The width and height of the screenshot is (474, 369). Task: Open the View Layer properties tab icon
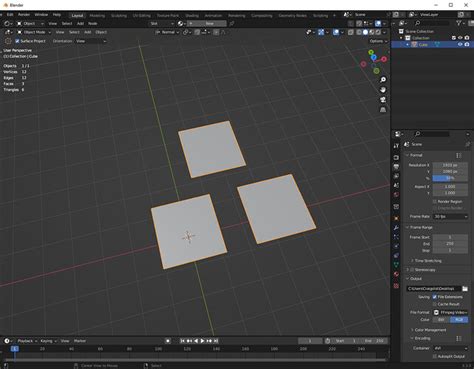396,176
